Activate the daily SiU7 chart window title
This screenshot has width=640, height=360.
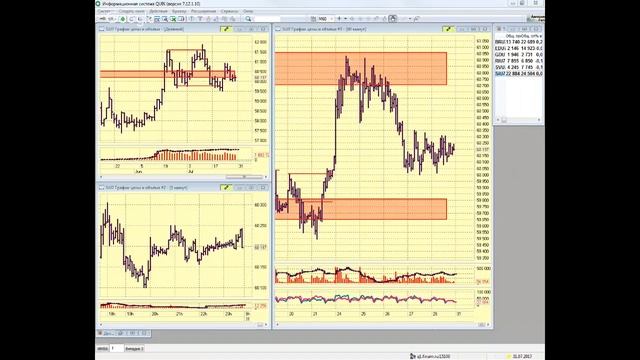(145, 29)
